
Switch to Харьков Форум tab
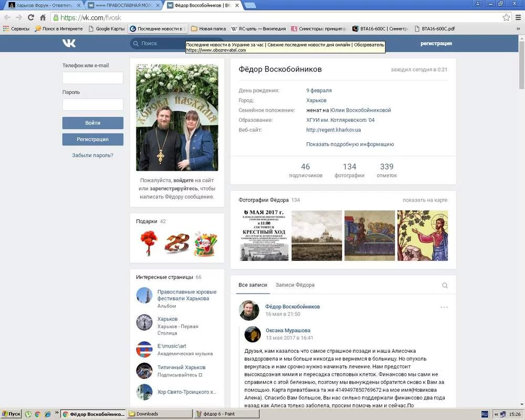tap(44, 5)
